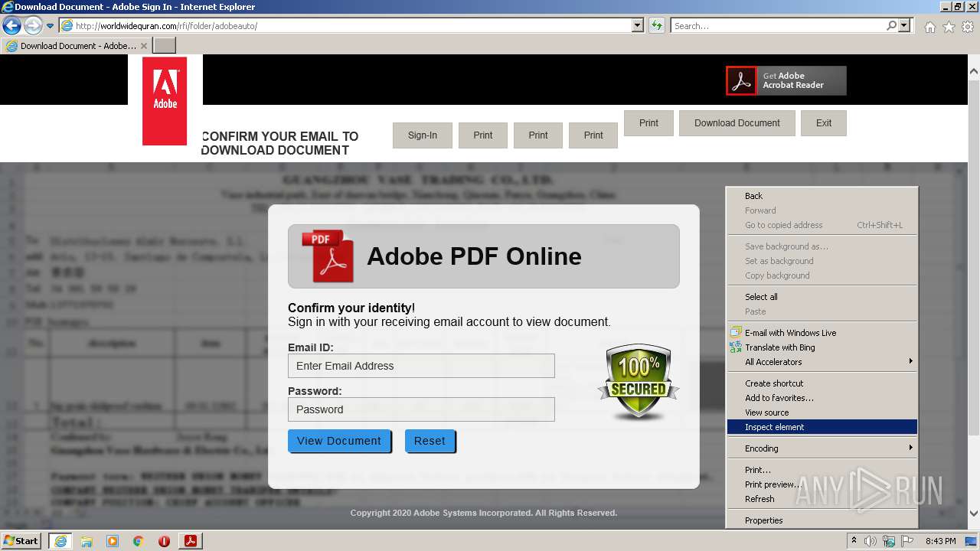This screenshot has height=551, width=980.
Task: Click the Exit button
Action: click(x=824, y=123)
